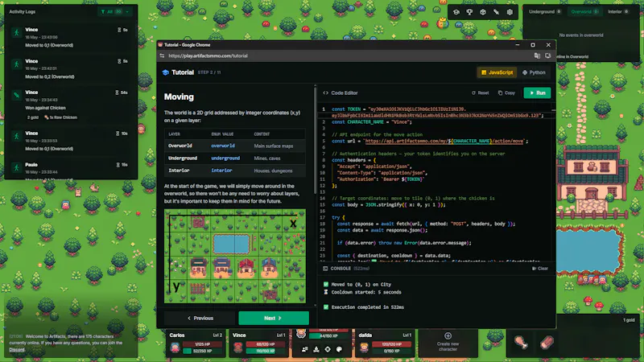Go back to the Previous tutorial step

[x=200, y=318]
